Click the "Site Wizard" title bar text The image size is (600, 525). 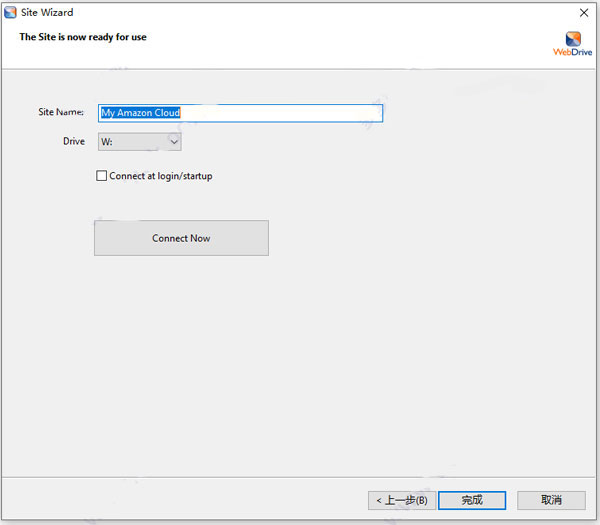[x=47, y=12]
